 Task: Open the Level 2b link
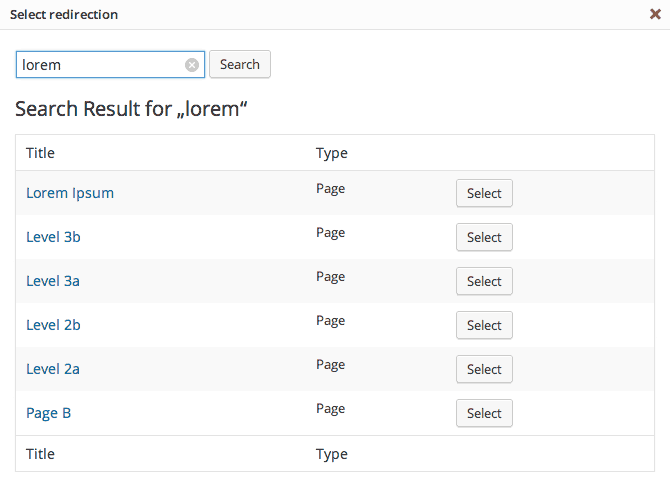tap(53, 325)
